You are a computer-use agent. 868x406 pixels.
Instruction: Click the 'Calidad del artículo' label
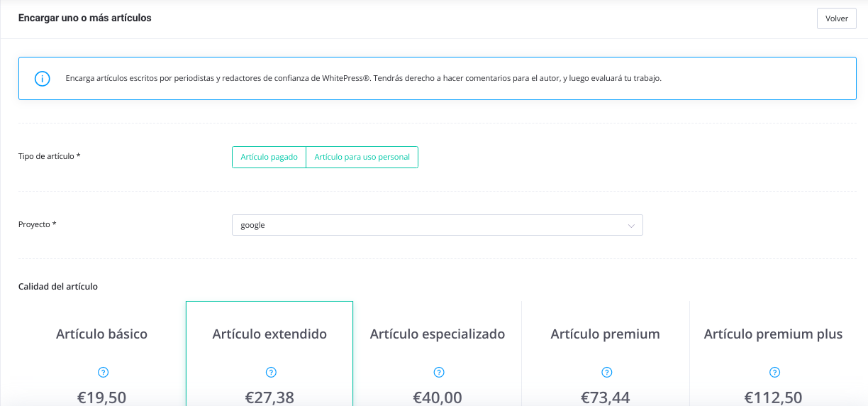(x=58, y=287)
